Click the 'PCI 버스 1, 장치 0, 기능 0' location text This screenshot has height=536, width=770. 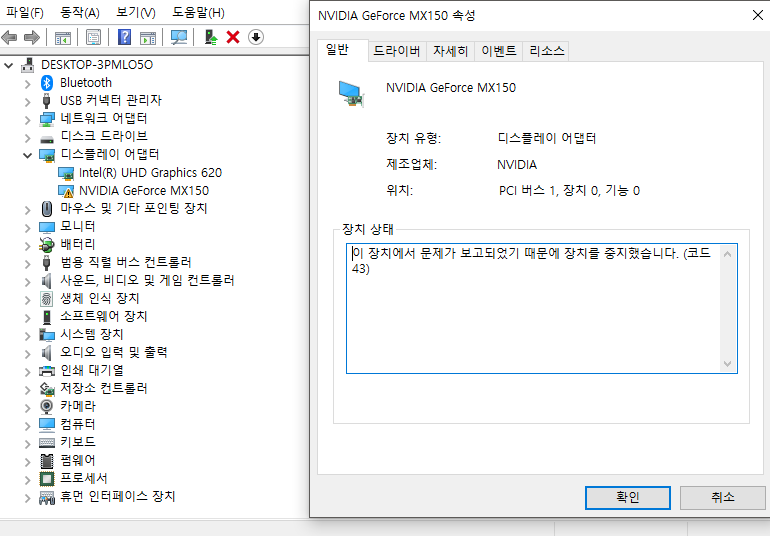point(569,191)
